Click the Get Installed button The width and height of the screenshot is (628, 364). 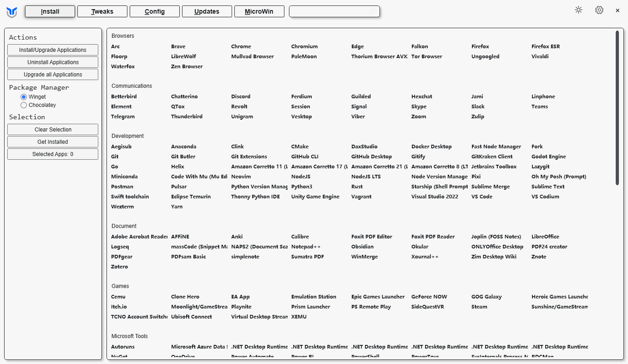pos(53,142)
